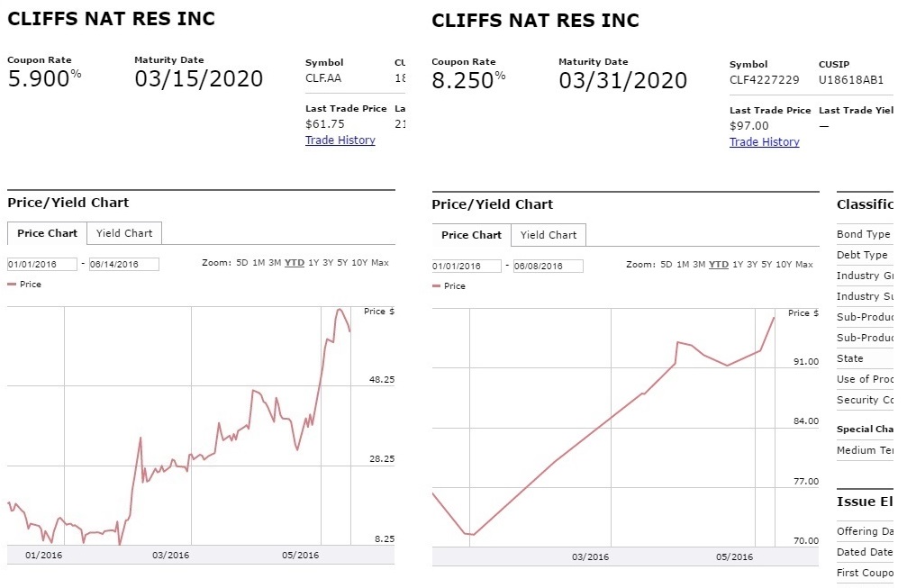
Task: Switch to Yield Chart tab on left chart
Action: tap(124, 233)
